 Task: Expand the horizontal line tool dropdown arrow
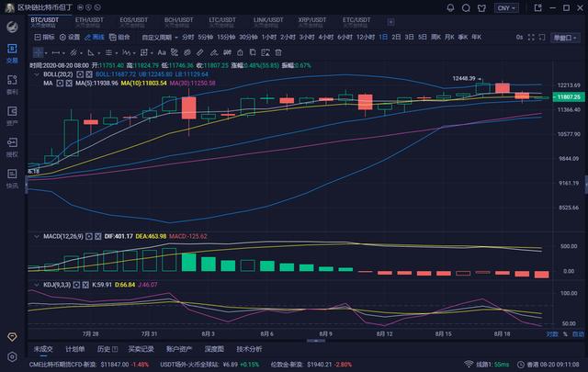tap(63, 53)
